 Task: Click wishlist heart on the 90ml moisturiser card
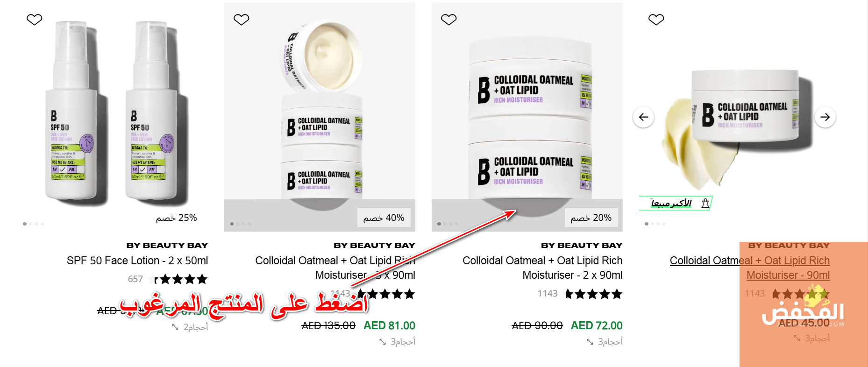(656, 20)
